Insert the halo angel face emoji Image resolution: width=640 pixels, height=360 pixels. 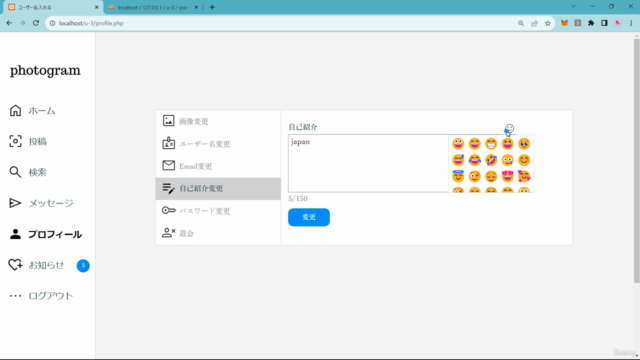[x=458, y=176]
